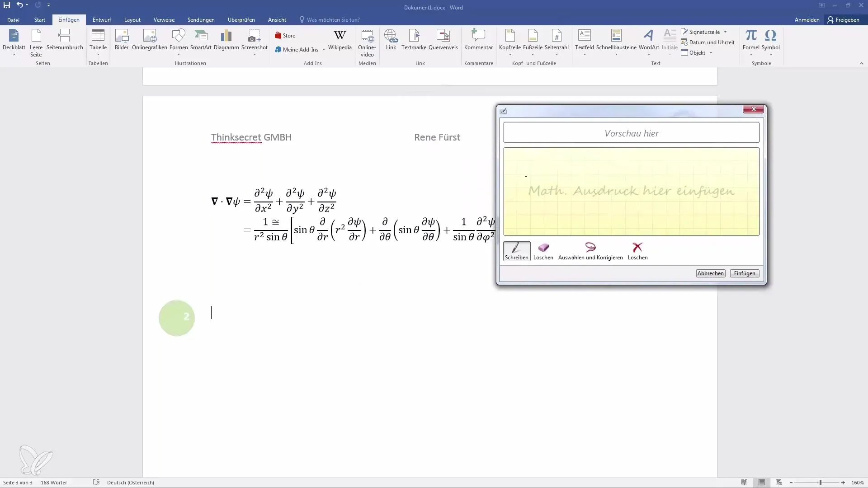Change language Deutsch (Österreich)
The width and height of the screenshot is (868, 488).
click(131, 483)
